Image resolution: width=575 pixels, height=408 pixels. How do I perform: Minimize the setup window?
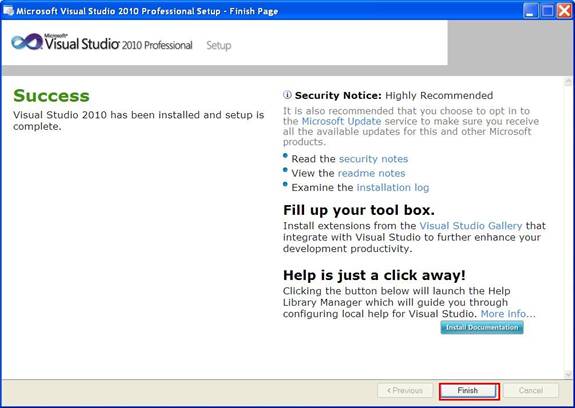(x=530, y=11)
